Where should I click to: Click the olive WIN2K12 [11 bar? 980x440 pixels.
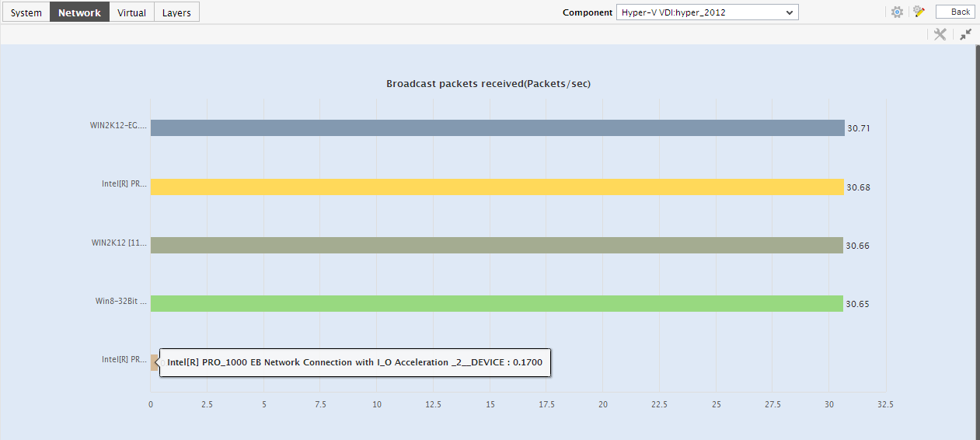click(497, 245)
